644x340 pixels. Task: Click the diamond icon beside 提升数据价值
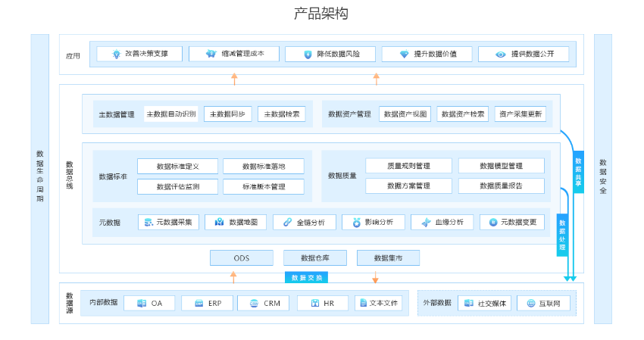[x=404, y=55]
